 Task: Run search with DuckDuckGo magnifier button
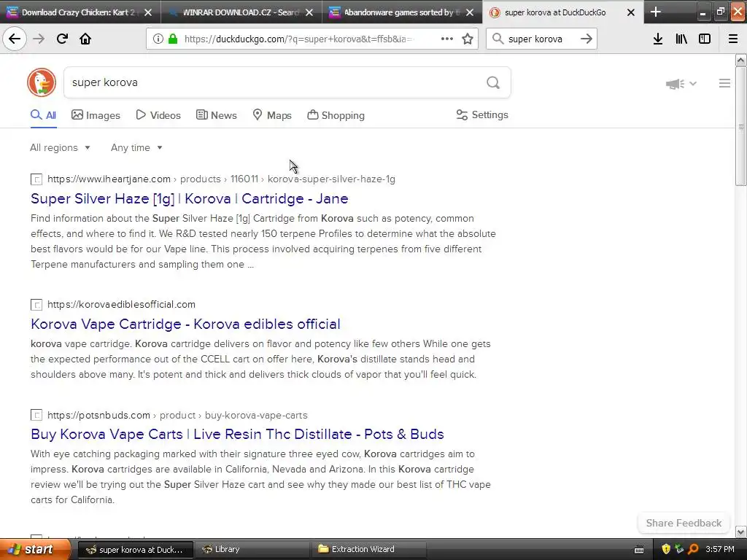(493, 82)
